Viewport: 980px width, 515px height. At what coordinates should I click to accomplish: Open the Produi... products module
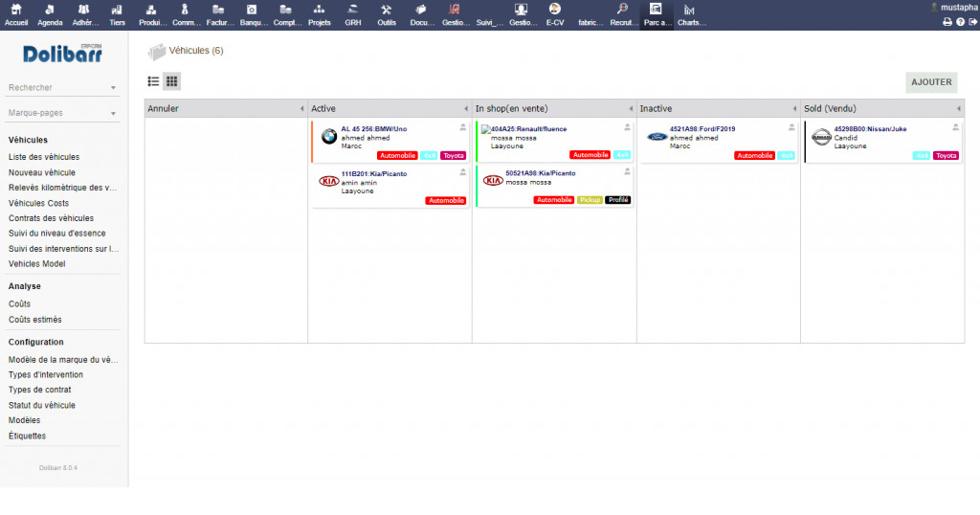[x=152, y=15]
